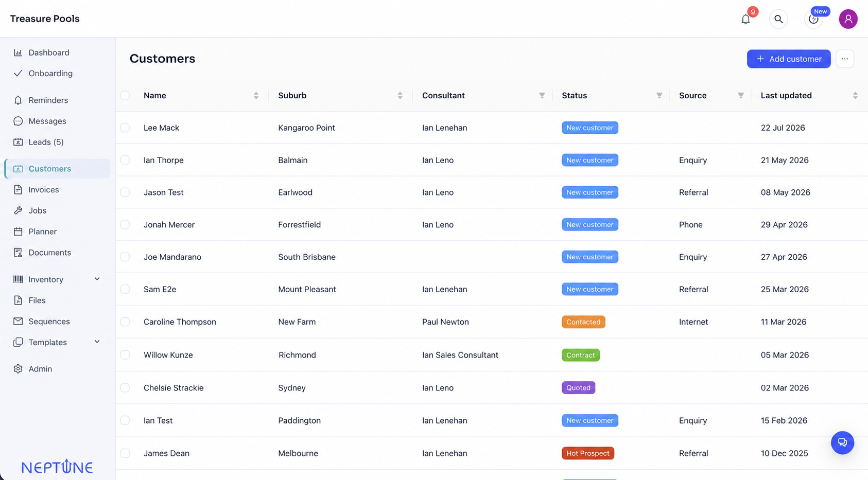Open customer Lee Mack
The height and width of the screenshot is (480, 868).
[161, 128]
